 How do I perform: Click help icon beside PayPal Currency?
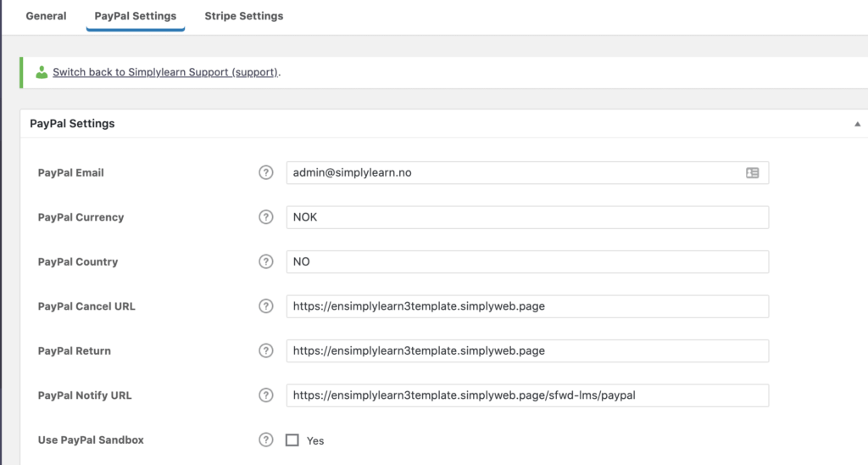click(266, 217)
